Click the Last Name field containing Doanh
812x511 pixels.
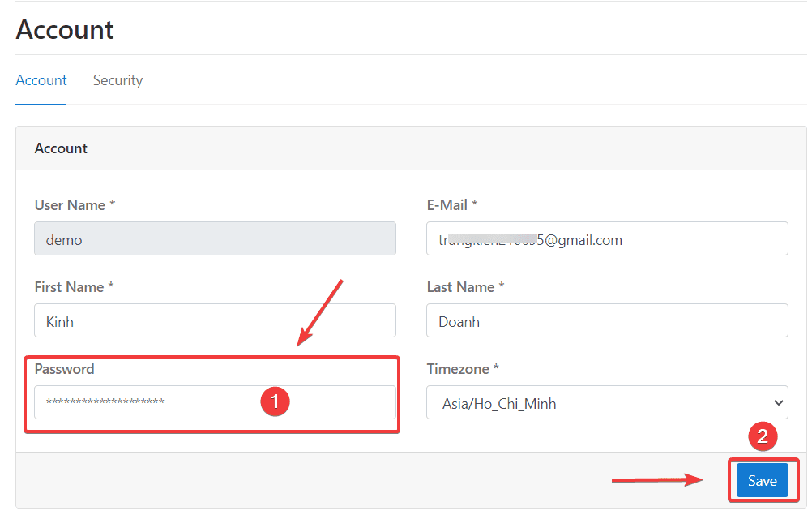(x=607, y=320)
